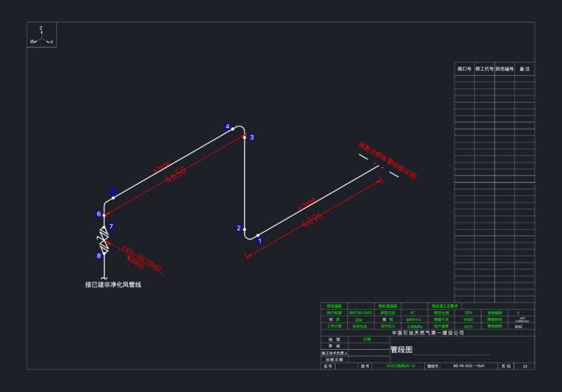This screenshot has width=562, height=392.
Task: Click the 页码 label
Action: pos(506,366)
